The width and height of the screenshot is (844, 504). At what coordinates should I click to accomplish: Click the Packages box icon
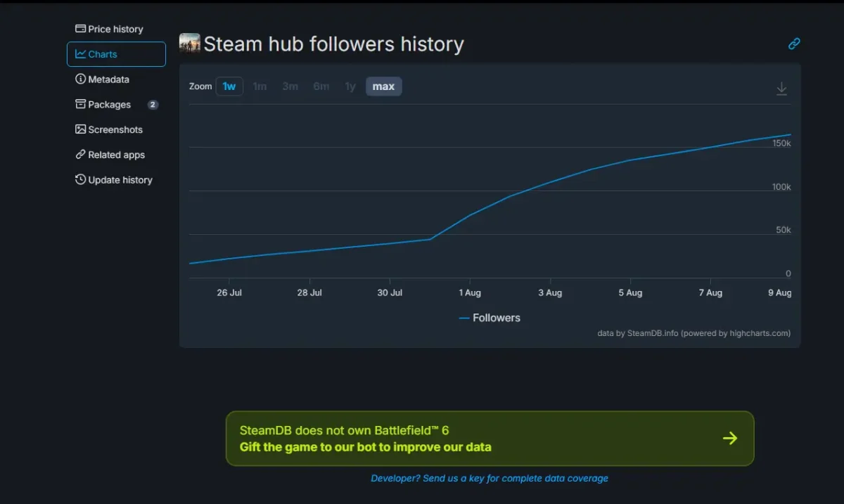click(x=80, y=104)
